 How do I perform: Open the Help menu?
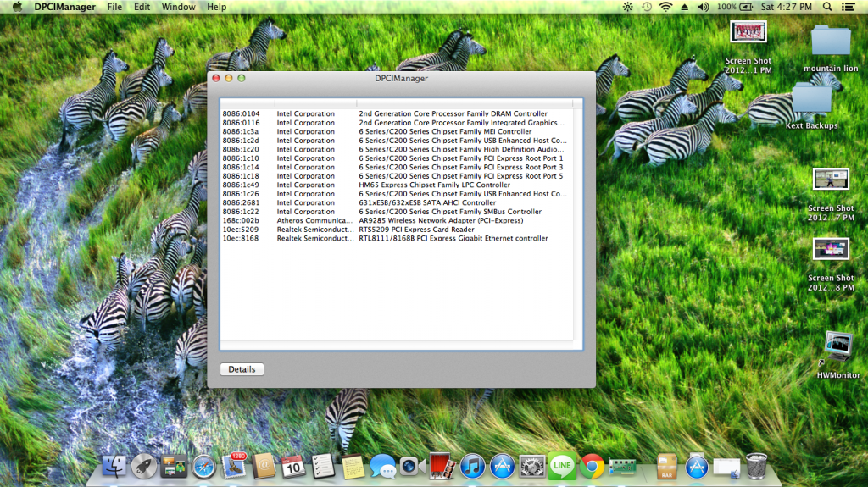[216, 7]
